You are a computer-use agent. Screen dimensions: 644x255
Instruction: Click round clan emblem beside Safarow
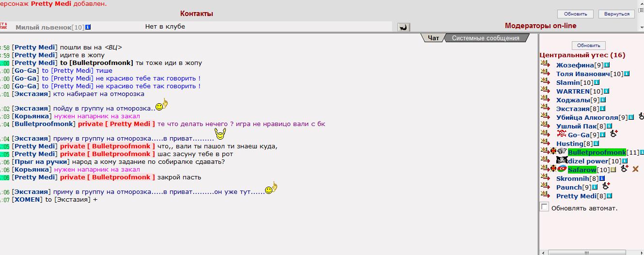[562, 169]
